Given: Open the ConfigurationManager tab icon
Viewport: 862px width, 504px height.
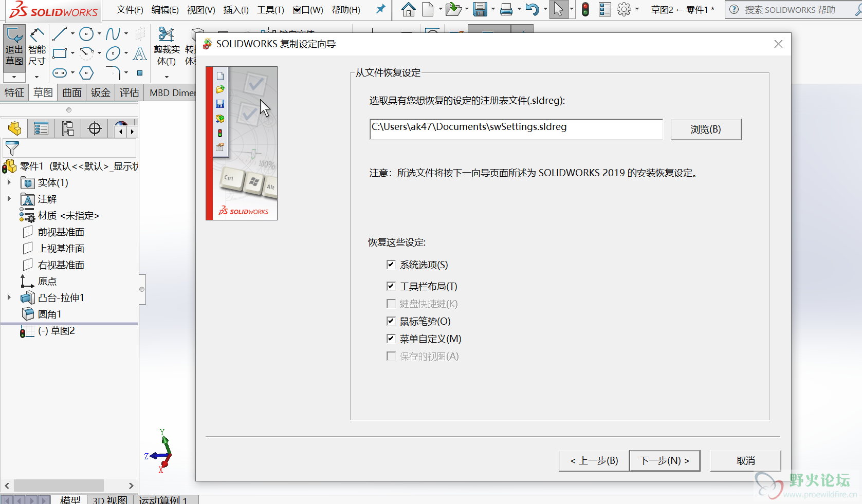Looking at the screenshot, I should pos(68,128).
